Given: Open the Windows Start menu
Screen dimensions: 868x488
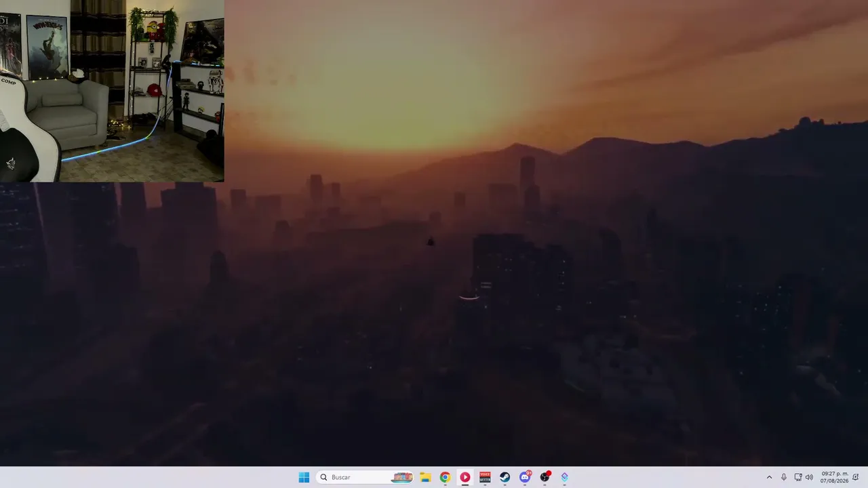Looking at the screenshot, I should coord(304,477).
